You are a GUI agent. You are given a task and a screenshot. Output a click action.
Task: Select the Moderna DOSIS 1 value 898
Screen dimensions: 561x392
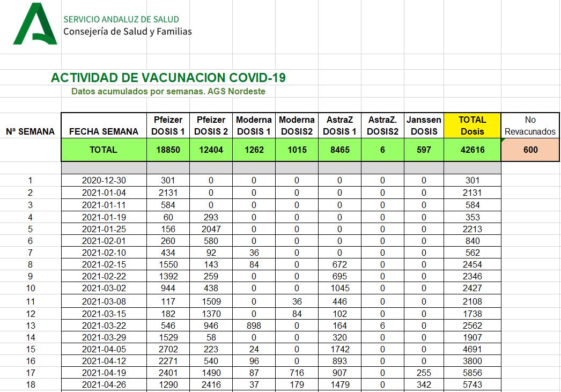click(254, 326)
